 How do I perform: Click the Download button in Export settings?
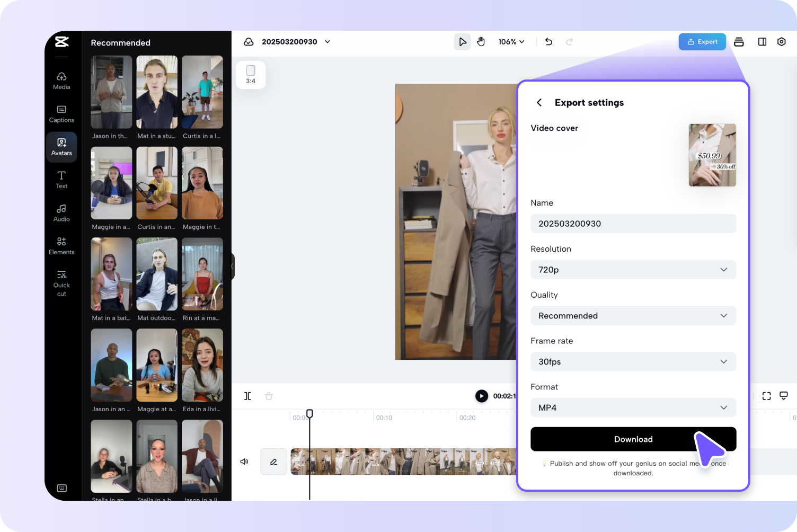pyautogui.click(x=633, y=439)
